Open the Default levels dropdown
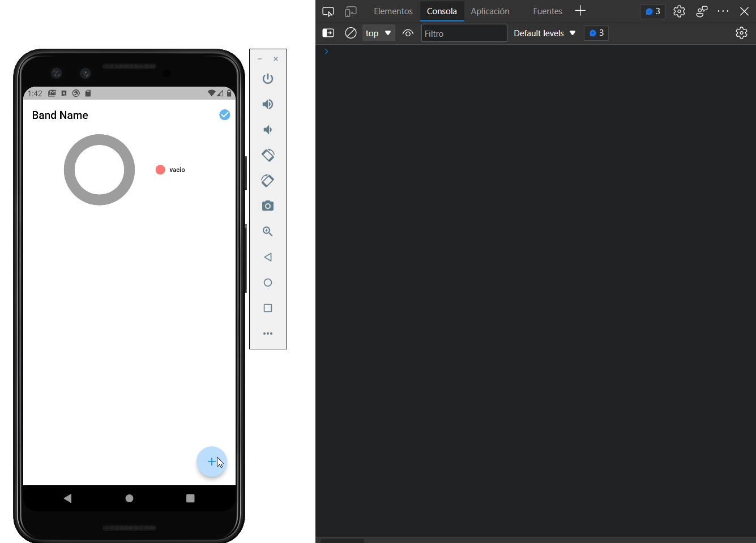The height and width of the screenshot is (543, 756). (544, 33)
